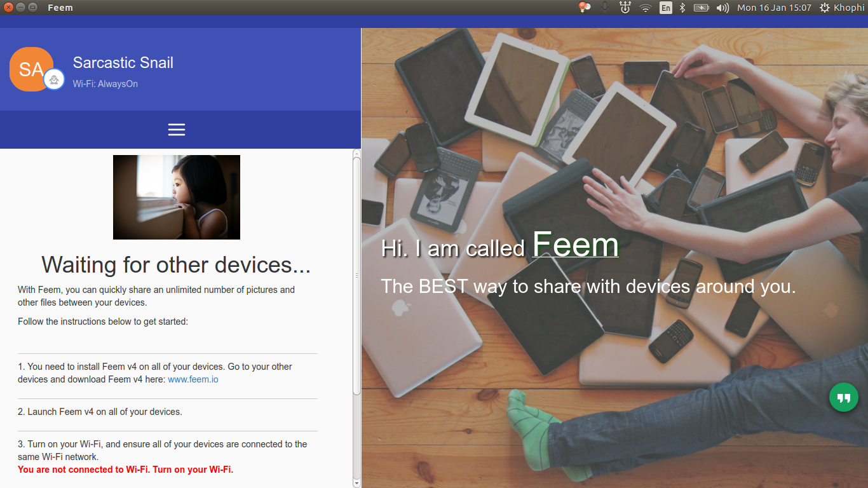Click the Sarcastic Snail device name
The image size is (868, 488).
click(x=123, y=63)
